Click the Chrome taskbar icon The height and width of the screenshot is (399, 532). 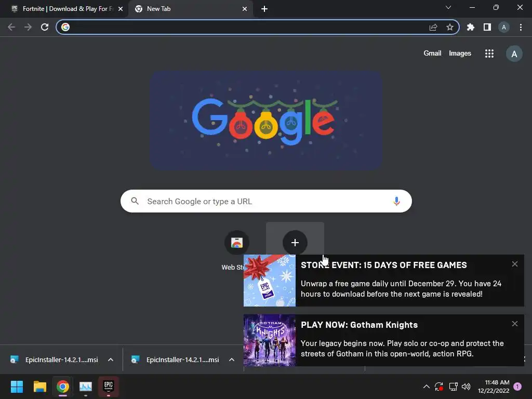pos(63,387)
